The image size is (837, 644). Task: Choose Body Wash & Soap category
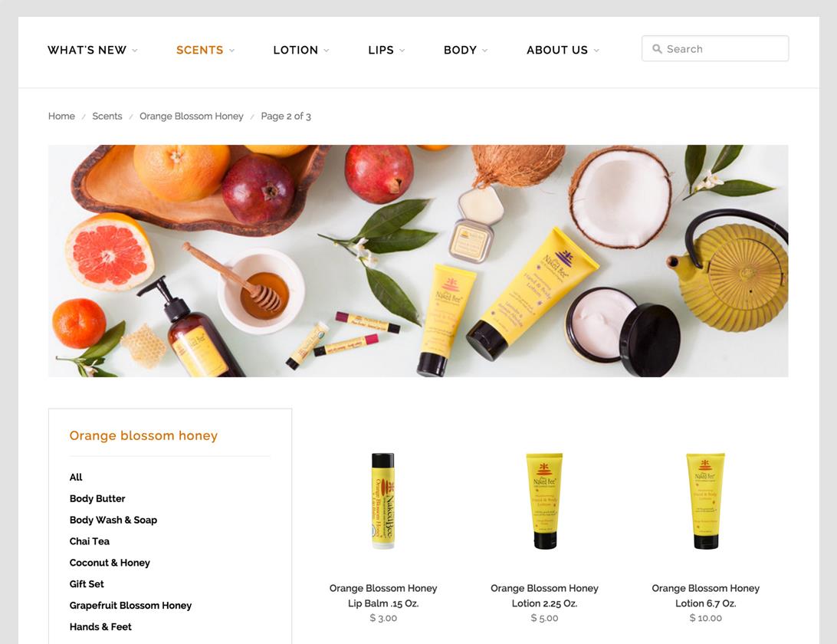pyautogui.click(x=113, y=520)
